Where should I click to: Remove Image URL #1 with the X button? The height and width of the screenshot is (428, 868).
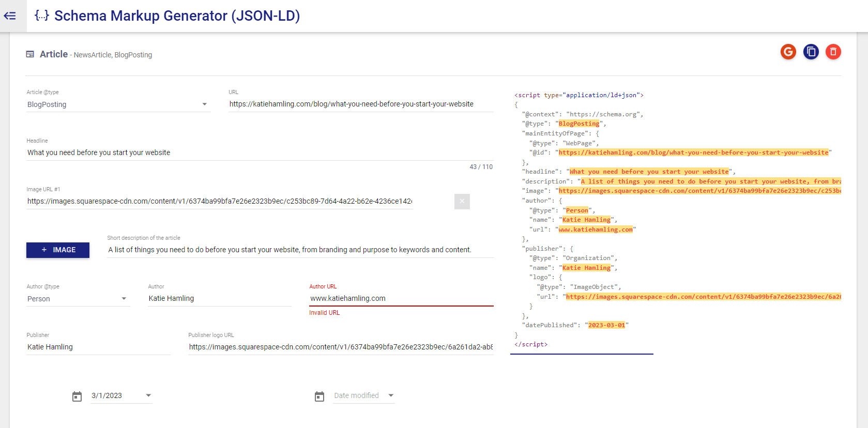pyautogui.click(x=462, y=202)
